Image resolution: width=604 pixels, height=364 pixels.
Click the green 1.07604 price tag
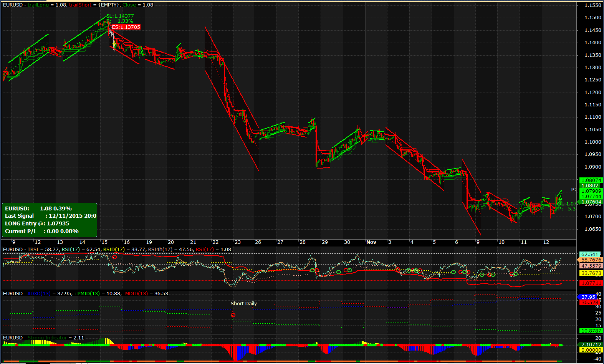pyautogui.click(x=591, y=202)
